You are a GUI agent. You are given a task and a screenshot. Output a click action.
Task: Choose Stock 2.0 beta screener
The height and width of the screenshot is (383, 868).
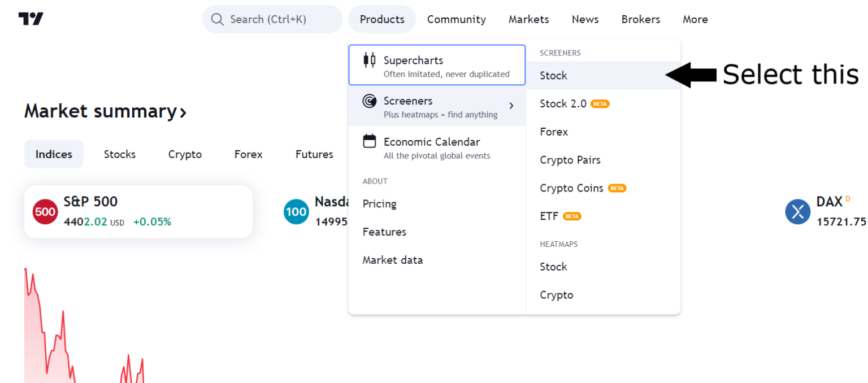point(563,104)
